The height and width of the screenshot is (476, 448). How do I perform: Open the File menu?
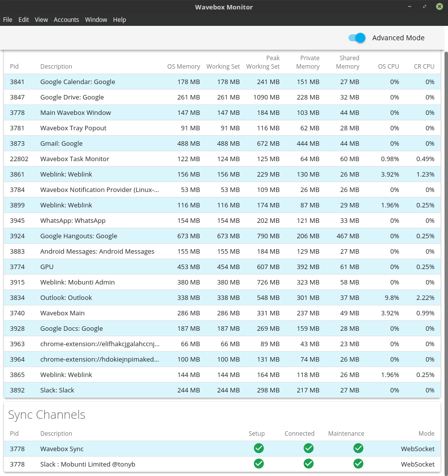(x=7, y=20)
